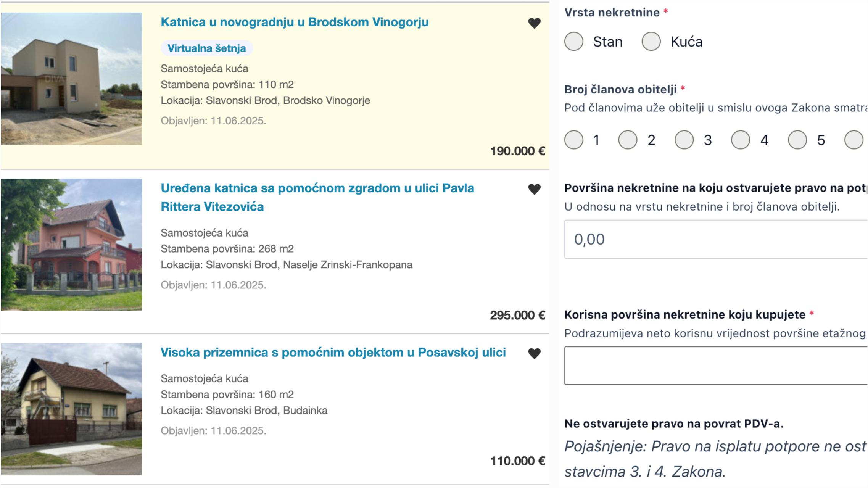Image resolution: width=868 pixels, height=488 pixels.
Task: Choose 4 family members radio
Action: pyautogui.click(x=741, y=140)
